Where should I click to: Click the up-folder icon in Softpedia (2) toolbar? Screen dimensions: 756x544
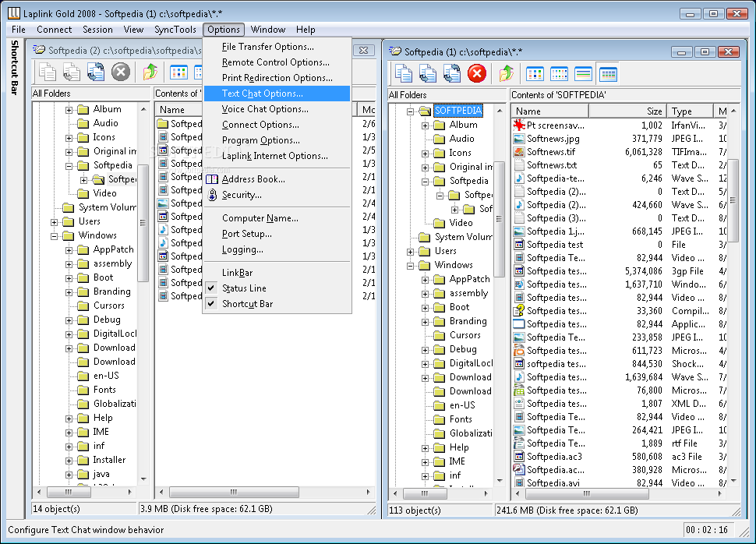tap(150, 72)
